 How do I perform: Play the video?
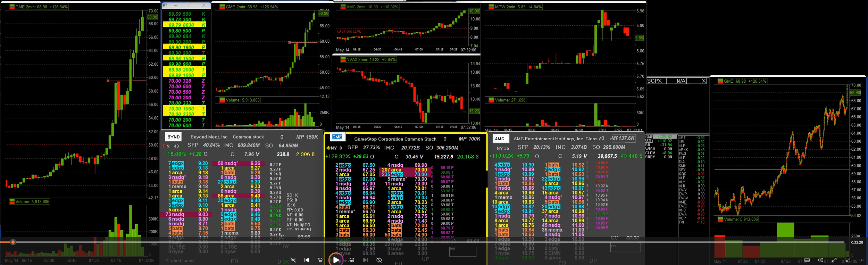click(x=336, y=260)
